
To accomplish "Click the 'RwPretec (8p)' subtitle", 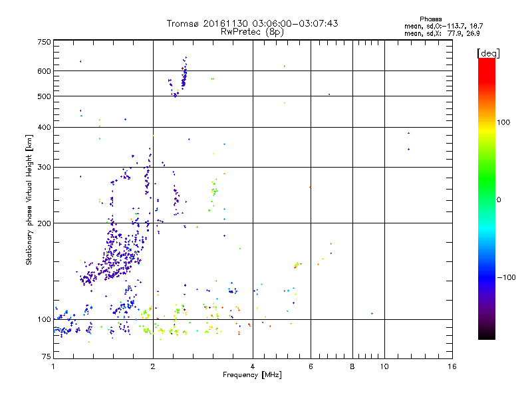I will (x=252, y=32).
